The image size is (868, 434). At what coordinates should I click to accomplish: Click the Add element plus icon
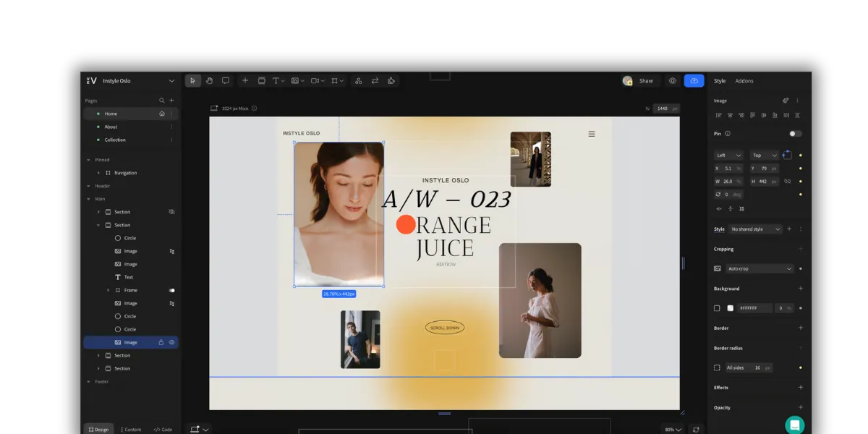pyautogui.click(x=244, y=80)
